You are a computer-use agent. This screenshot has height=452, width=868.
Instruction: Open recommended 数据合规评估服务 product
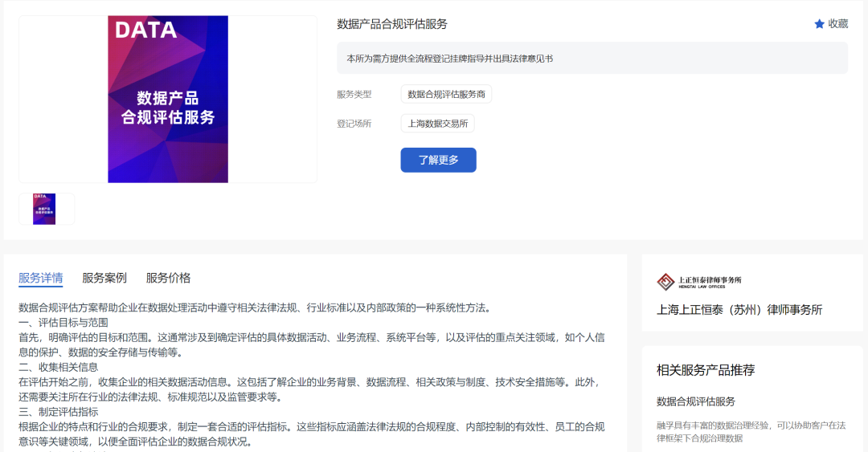[x=696, y=401]
